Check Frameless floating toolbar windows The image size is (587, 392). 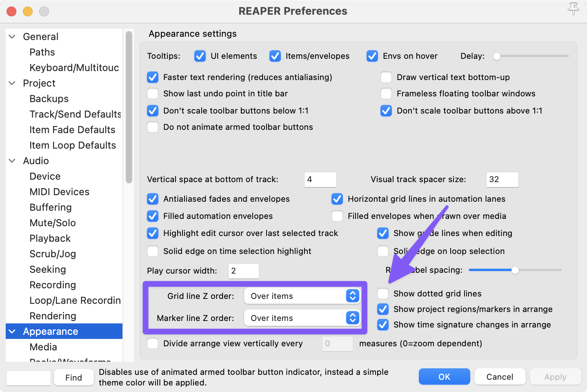pyautogui.click(x=386, y=94)
